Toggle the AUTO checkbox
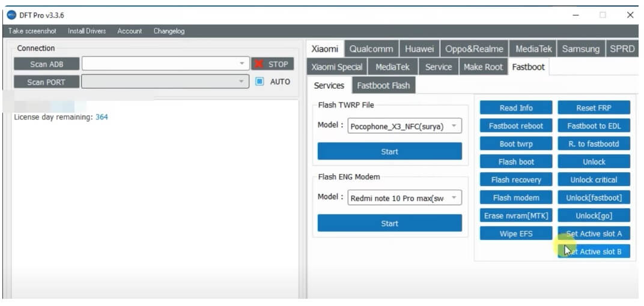This screenshot has height=306, width=644. coord(260,82)
